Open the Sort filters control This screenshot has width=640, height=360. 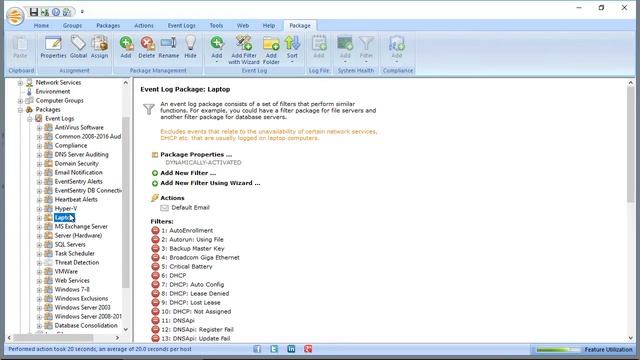click(x=292, y=49)
